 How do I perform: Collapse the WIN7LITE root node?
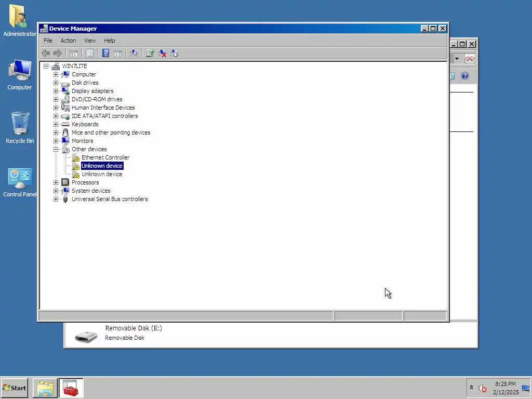coord(46,66)
